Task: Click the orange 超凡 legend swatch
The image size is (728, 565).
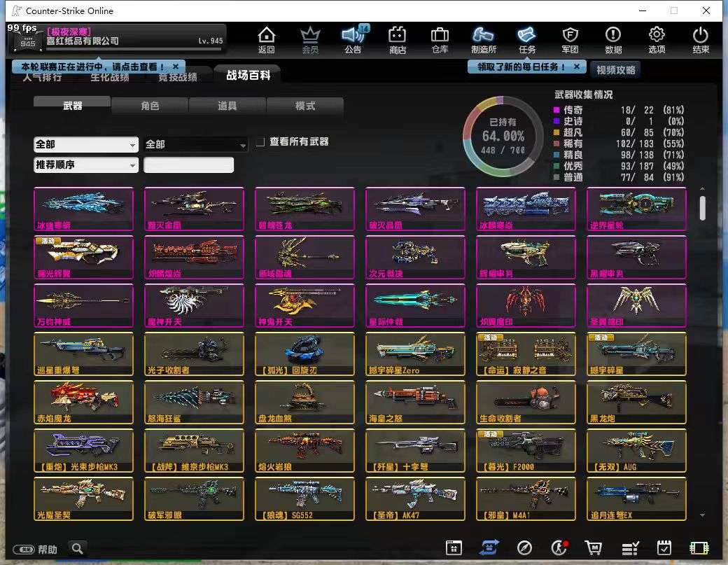Action: click(556, 132)
